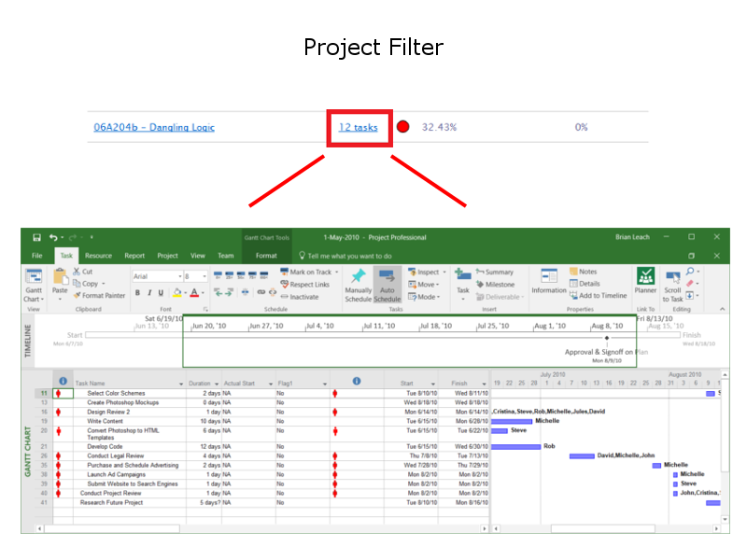Click the Task Information icon

(549, 275)
